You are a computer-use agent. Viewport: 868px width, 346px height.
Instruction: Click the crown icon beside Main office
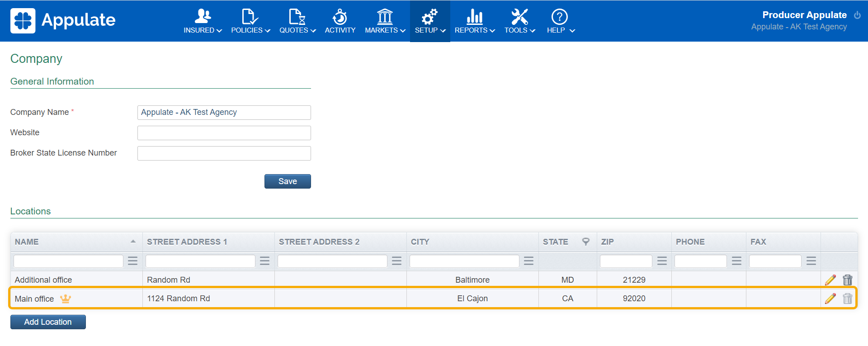[66, 299]
